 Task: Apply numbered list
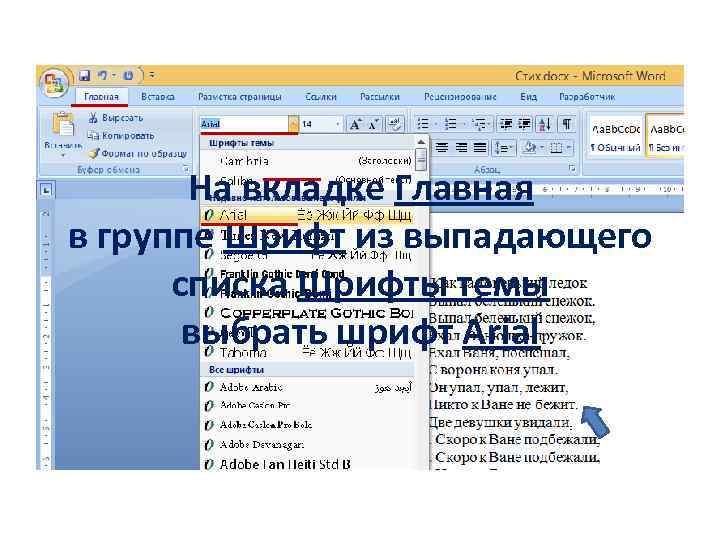(x=450, y=124)
